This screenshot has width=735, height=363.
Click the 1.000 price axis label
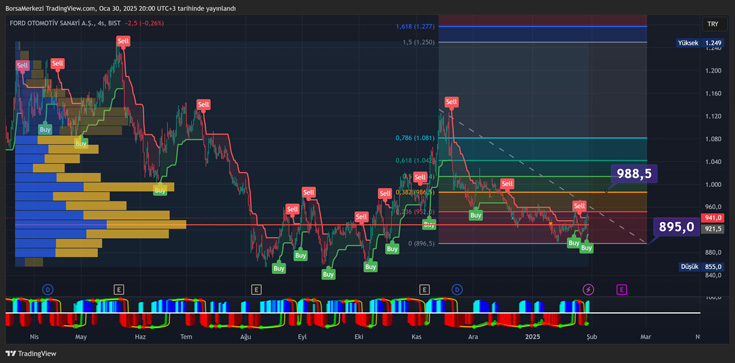[712, 184]
